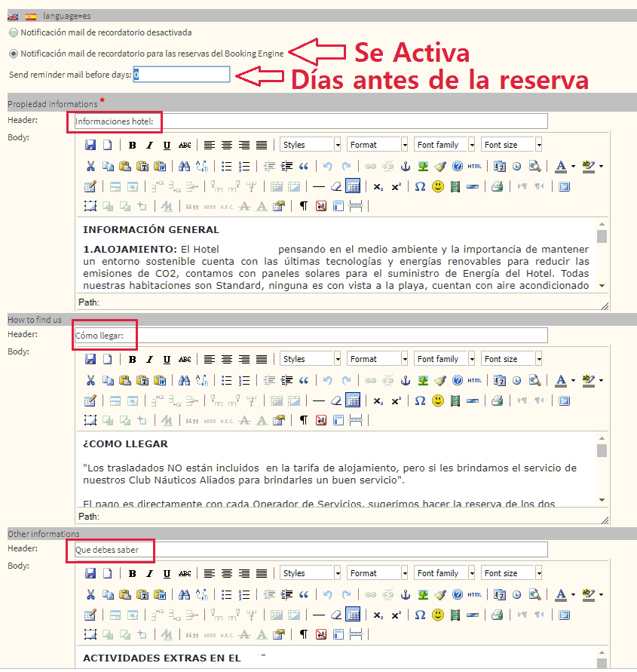Viewport: 637px width, 672px height.
Task: Click the 'Send reminder mail before days' field
Action: 182,75
